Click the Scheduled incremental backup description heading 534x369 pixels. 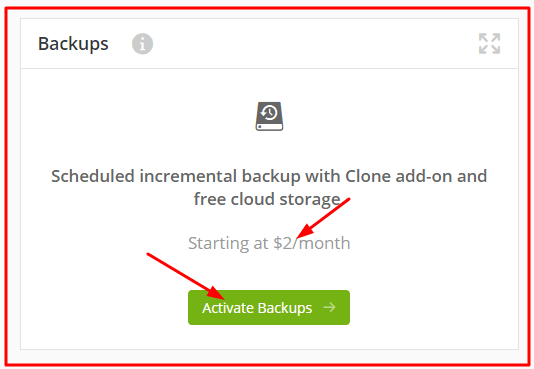coord(269,188)
